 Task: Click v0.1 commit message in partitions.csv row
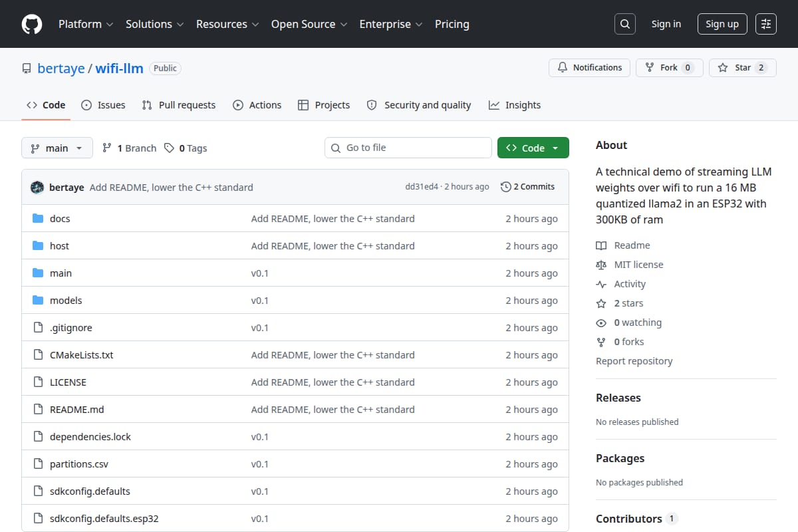[260, 464]
